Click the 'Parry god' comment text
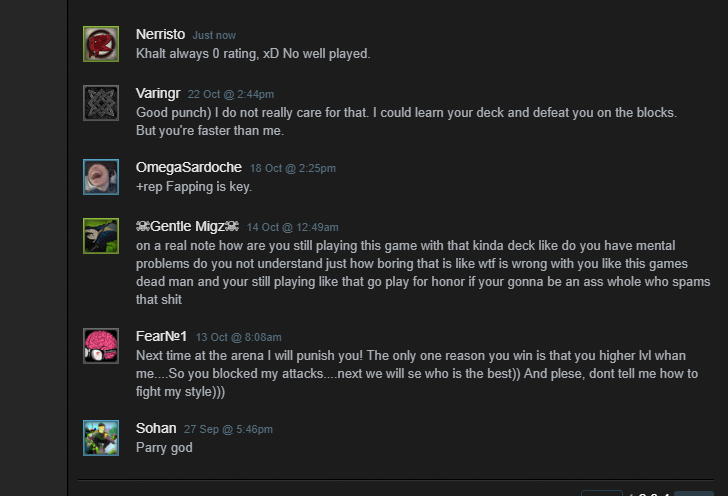 (164, 447)
